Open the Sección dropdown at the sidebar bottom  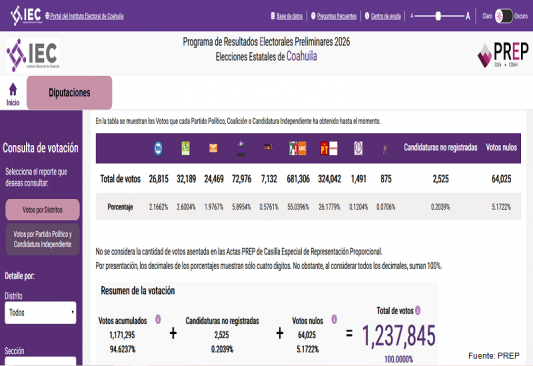tap(40, 361)
